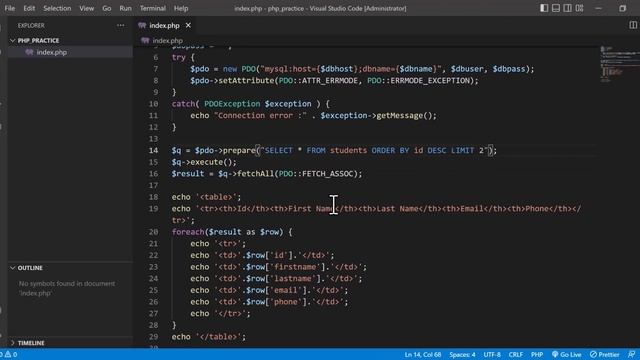Image resolution: width=640 pixels, height=360 pixels.
Task: Open errors and warnings in status bar
Action: click(9, 354)
